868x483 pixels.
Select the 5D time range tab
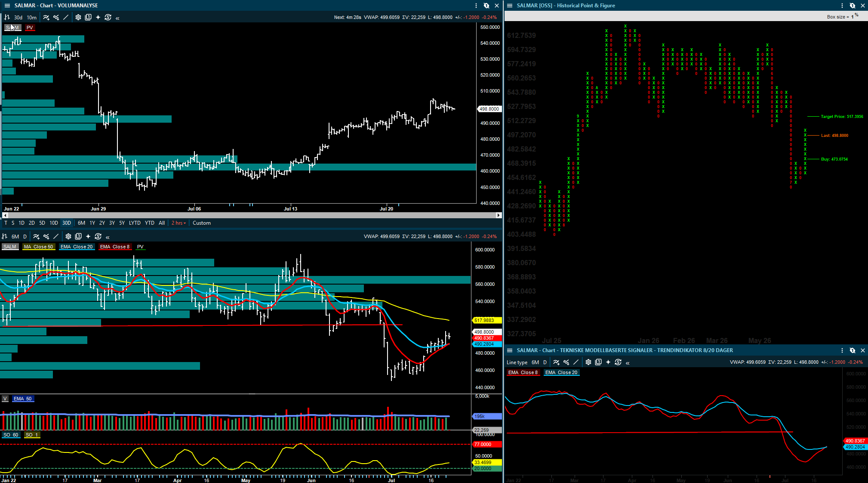pyautogui.click(x=42, y=223)
